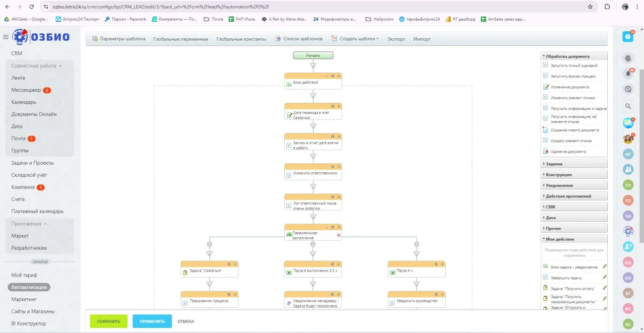Open settings gear of "Блок действий" block
The width and height of the screenshot is (644, 333).
tap(333, 76)
